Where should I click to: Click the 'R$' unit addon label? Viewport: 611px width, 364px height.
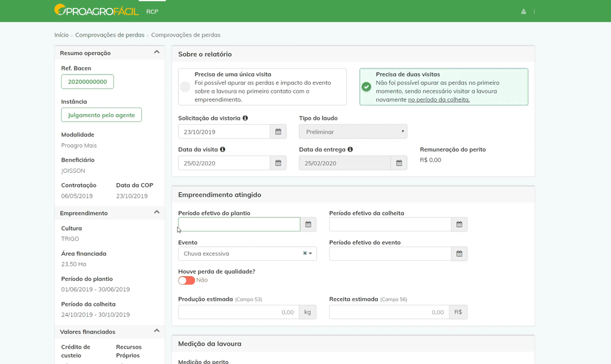[x=458, y=312]
